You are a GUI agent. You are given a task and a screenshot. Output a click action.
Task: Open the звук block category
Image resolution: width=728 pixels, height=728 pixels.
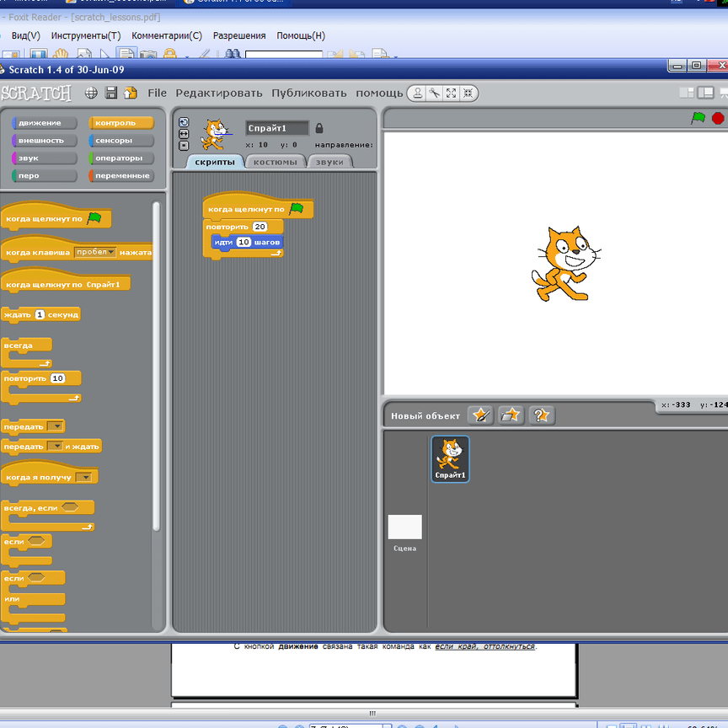pyautogui.click(x=44, y=158)
